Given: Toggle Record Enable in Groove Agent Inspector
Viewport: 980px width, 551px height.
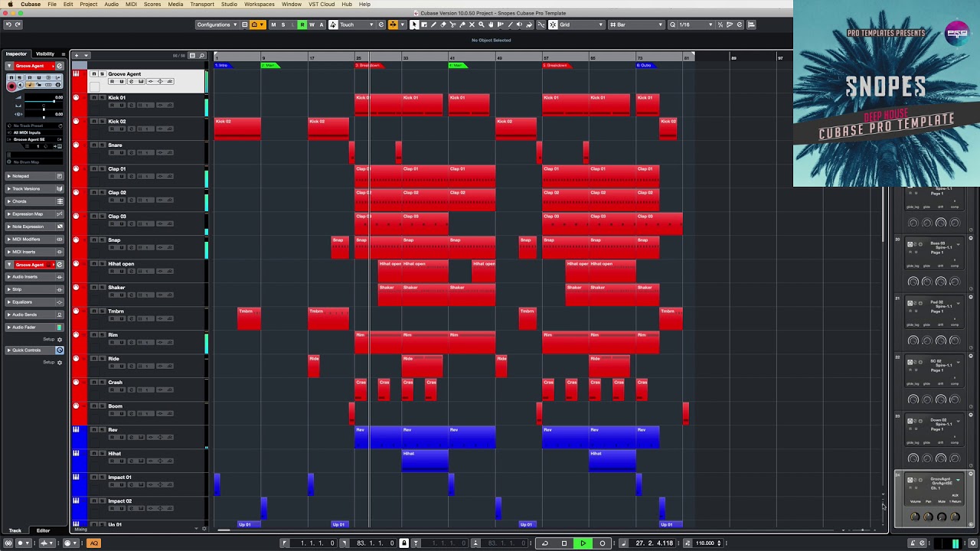Looking at the screenshot, I should pyautogui.click(x=11, y=86).
